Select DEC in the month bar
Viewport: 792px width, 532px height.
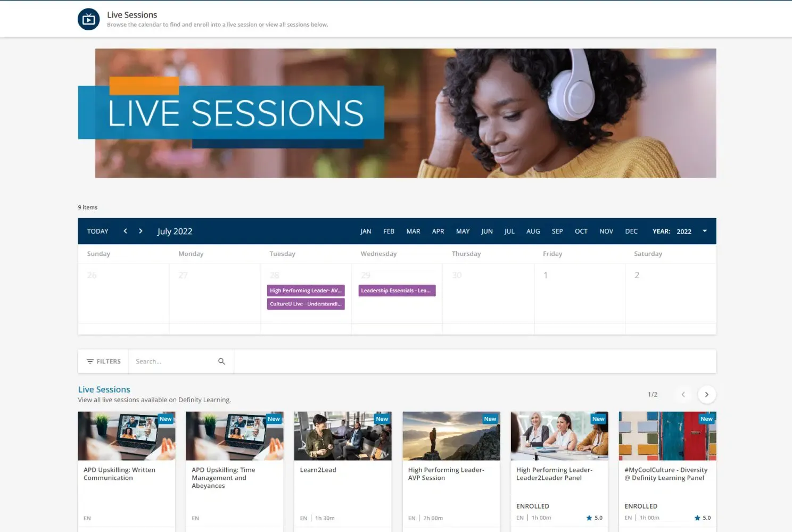(x=631, y=231)
